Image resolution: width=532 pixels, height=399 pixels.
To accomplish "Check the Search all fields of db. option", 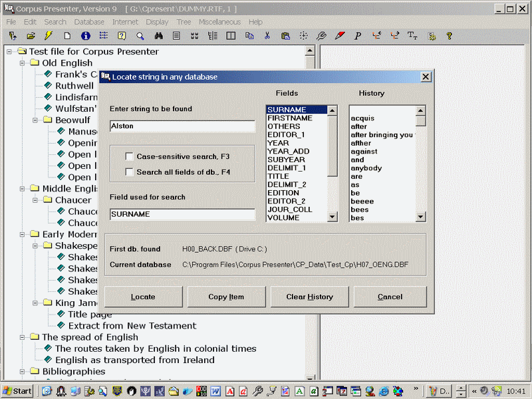I will (130, 173).
